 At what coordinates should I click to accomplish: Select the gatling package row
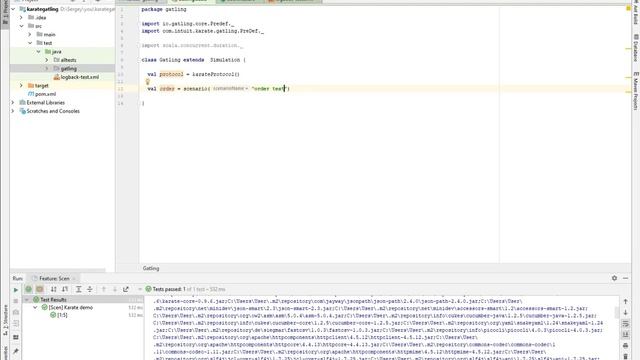(62, 69)
